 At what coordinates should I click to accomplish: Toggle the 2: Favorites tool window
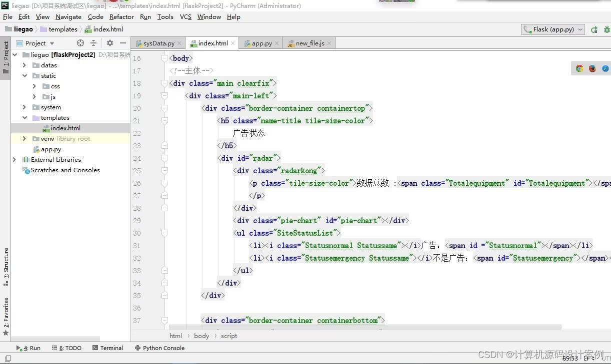[5, 317]
